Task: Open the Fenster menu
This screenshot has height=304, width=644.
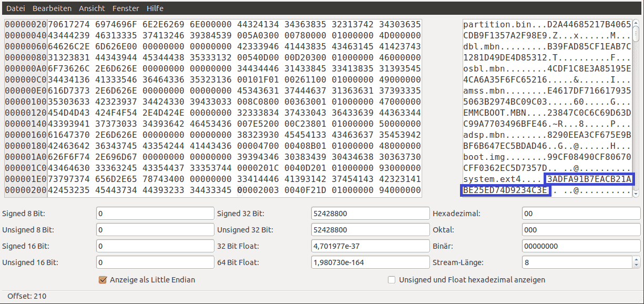Action: 126,8
